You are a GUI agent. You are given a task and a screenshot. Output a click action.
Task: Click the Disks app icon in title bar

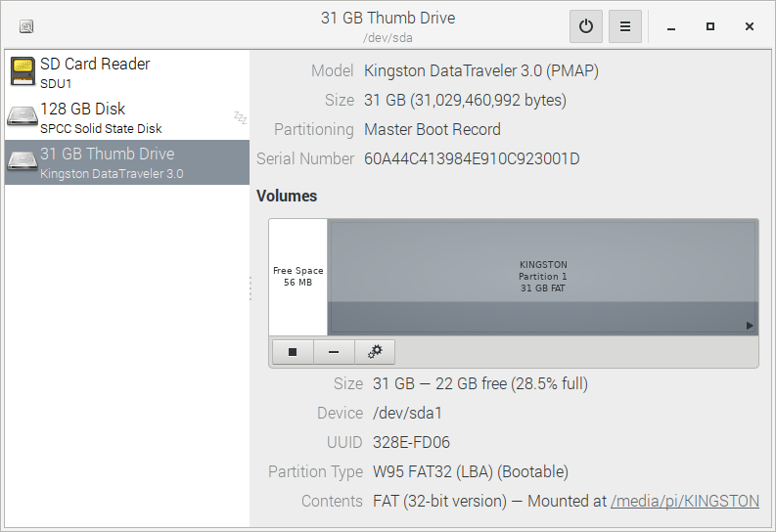tap(26, 26)
